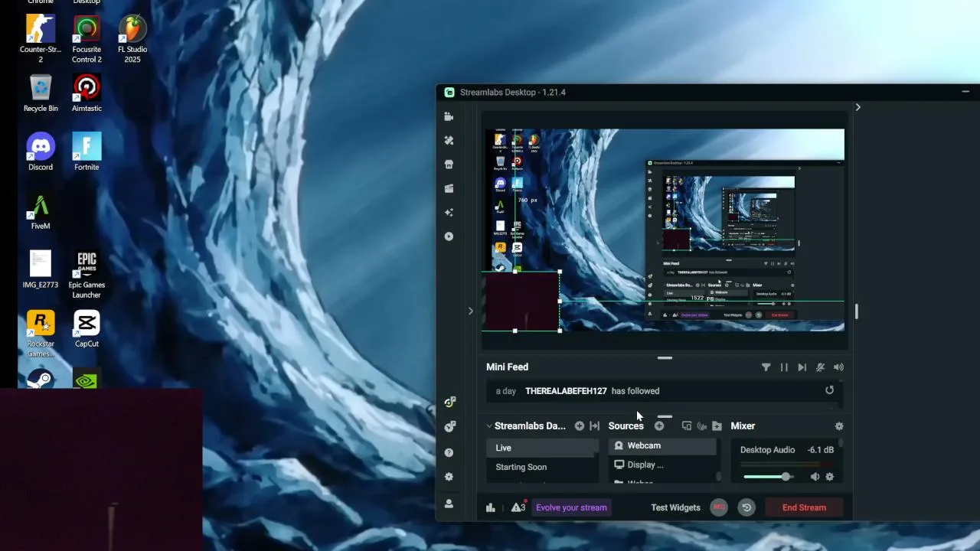Replay the THEREALABEFEH127 follow alert
The height and width of the screenshot is (551, 980).
click(x=829, y=390)
